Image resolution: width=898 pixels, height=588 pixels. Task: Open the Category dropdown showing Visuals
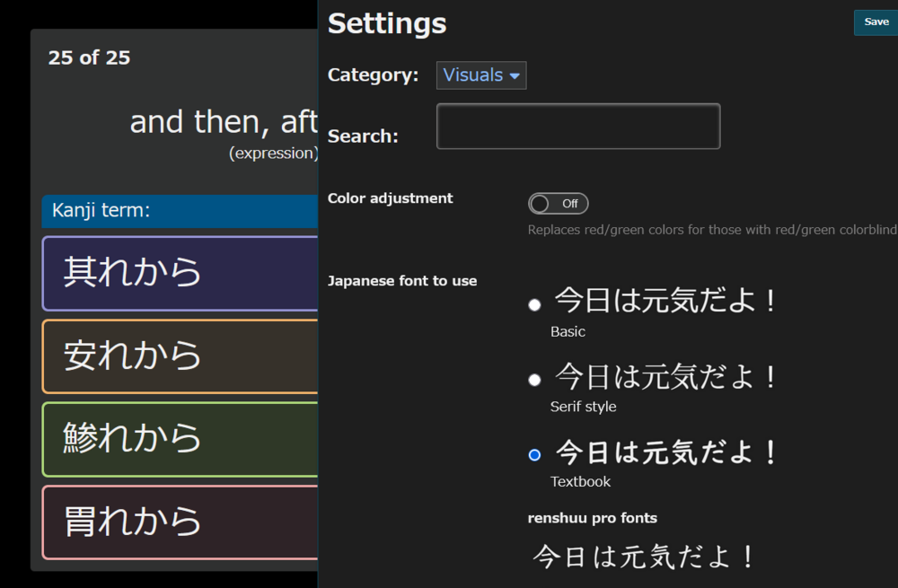[x=481, y=75]
